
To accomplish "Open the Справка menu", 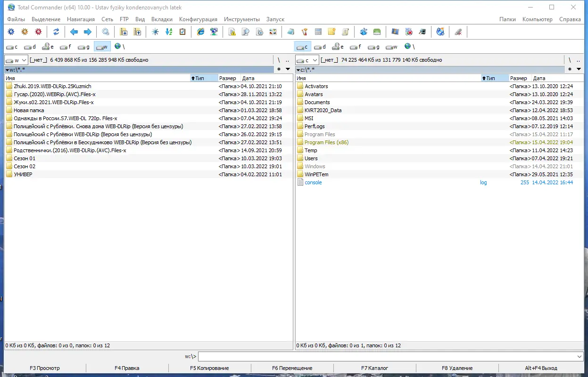I will [x=570, y=19].
